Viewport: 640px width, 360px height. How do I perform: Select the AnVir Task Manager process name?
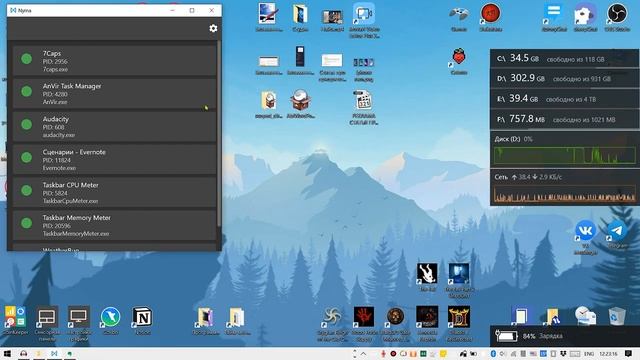[x=72, y=86]
